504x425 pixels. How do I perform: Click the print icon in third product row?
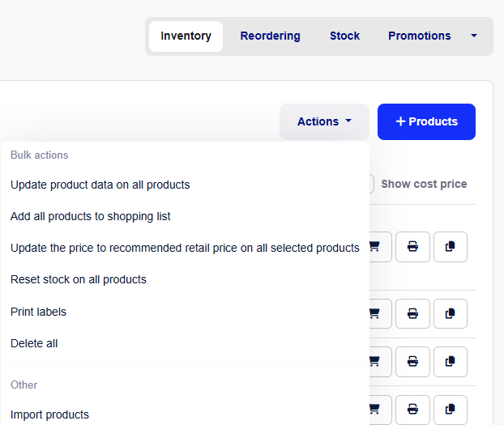(412, 362)
